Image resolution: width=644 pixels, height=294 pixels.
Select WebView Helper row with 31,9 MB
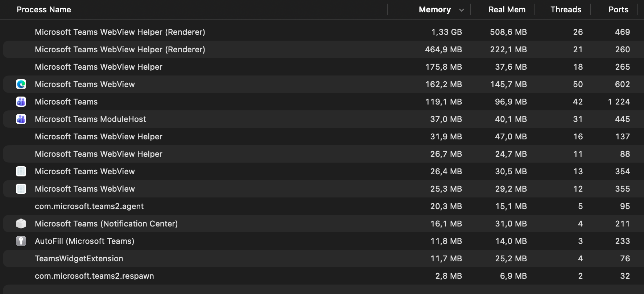click(322, 136)
